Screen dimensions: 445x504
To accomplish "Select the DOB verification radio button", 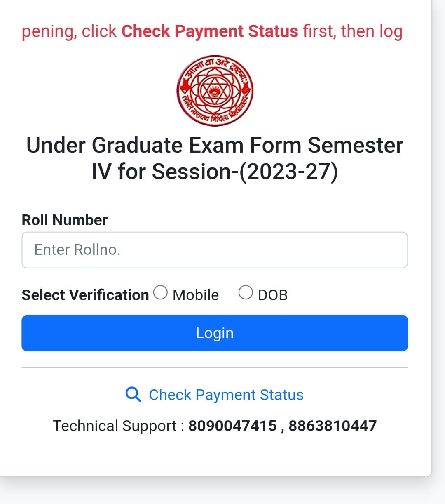I will click(246, 293).
